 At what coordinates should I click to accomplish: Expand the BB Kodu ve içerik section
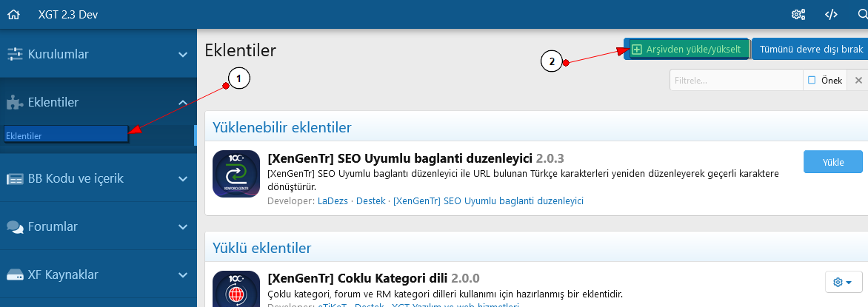pyautogui.click(x=183, y=179)
